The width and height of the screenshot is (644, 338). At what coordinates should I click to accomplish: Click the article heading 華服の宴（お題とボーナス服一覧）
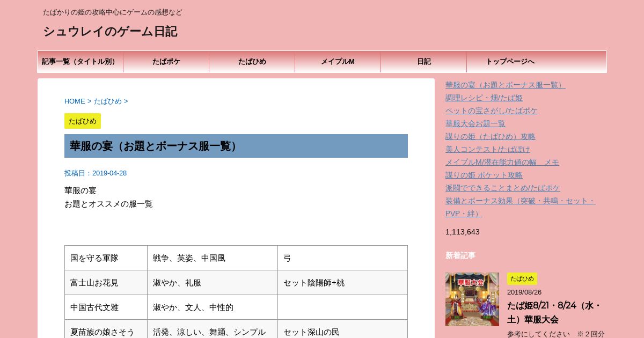coord(236,146)
